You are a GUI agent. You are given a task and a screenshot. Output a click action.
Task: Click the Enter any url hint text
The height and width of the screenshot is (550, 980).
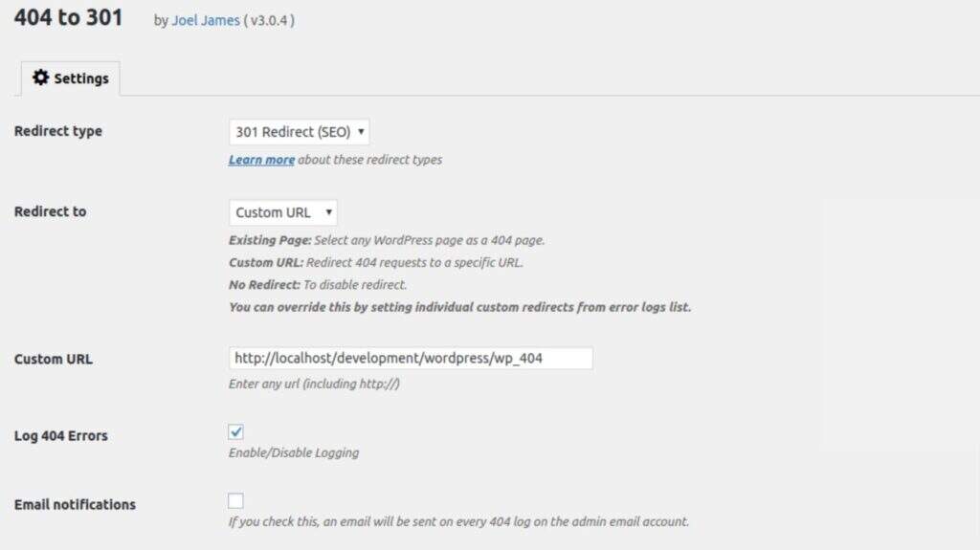click(314, 385)
